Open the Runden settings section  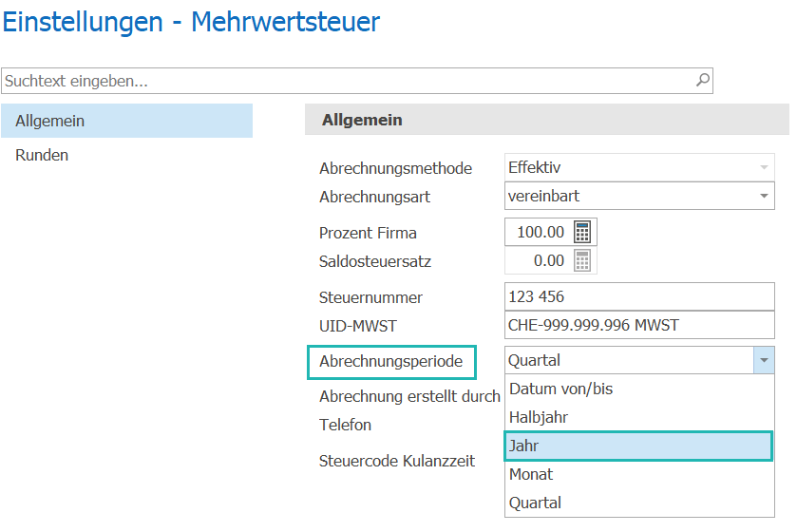(x=42, y=155)
